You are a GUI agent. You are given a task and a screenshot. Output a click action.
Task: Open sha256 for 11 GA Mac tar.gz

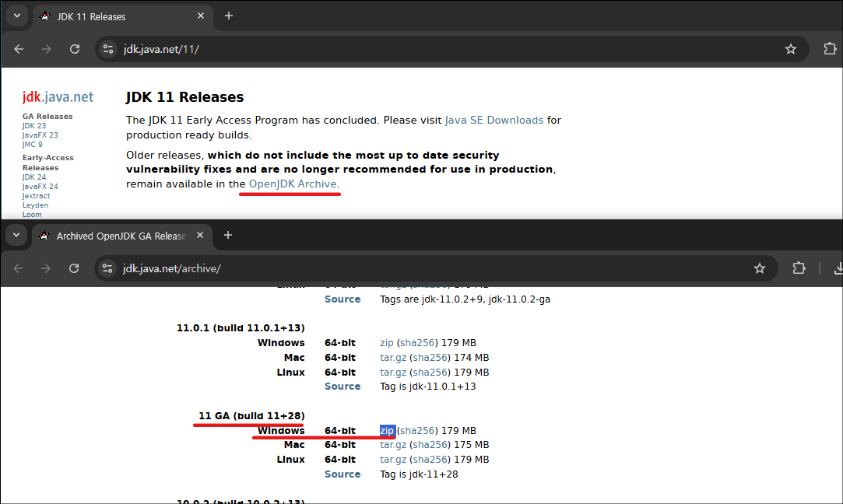coord(430,444)
